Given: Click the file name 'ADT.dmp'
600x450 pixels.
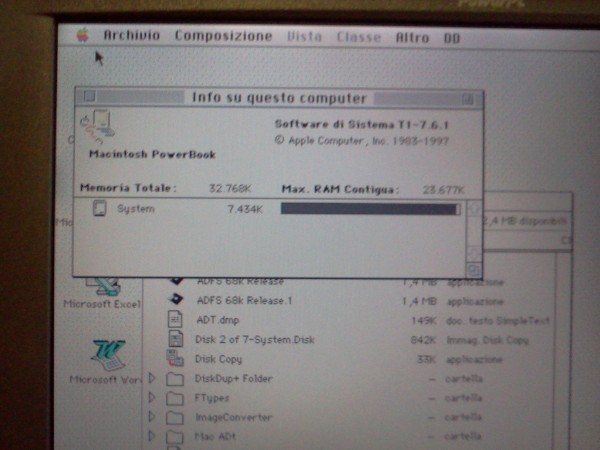Looking at the screenshot, I should click(x=218, y=320).
